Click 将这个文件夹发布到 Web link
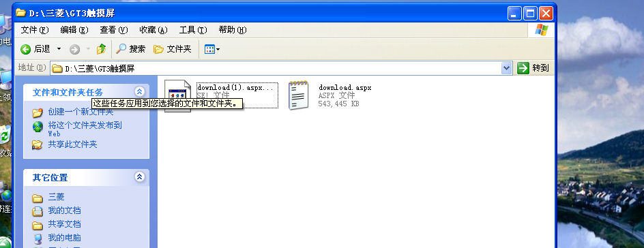644x248 pixels. 85,129
